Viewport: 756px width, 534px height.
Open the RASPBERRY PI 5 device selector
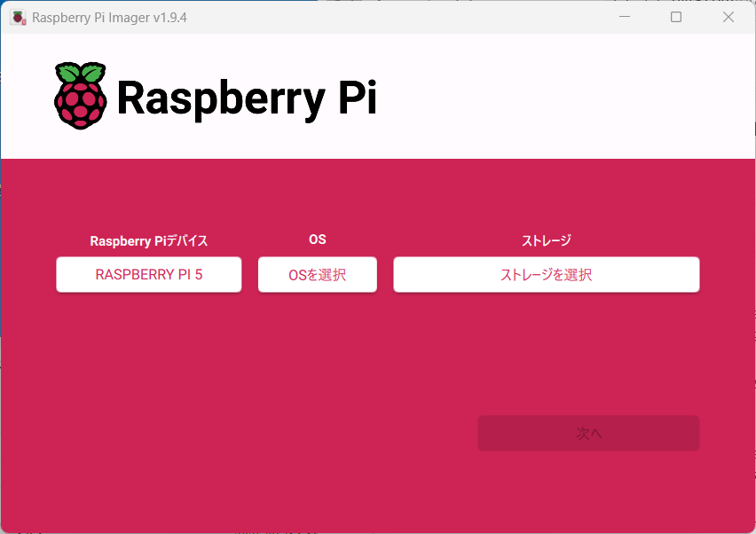click(148, 274)
